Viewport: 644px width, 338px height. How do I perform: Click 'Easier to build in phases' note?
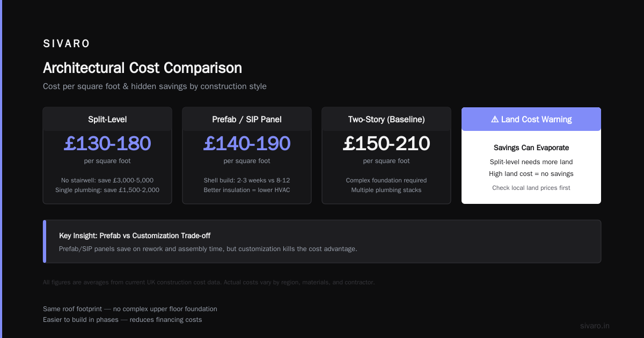click(x=122, y=320)
